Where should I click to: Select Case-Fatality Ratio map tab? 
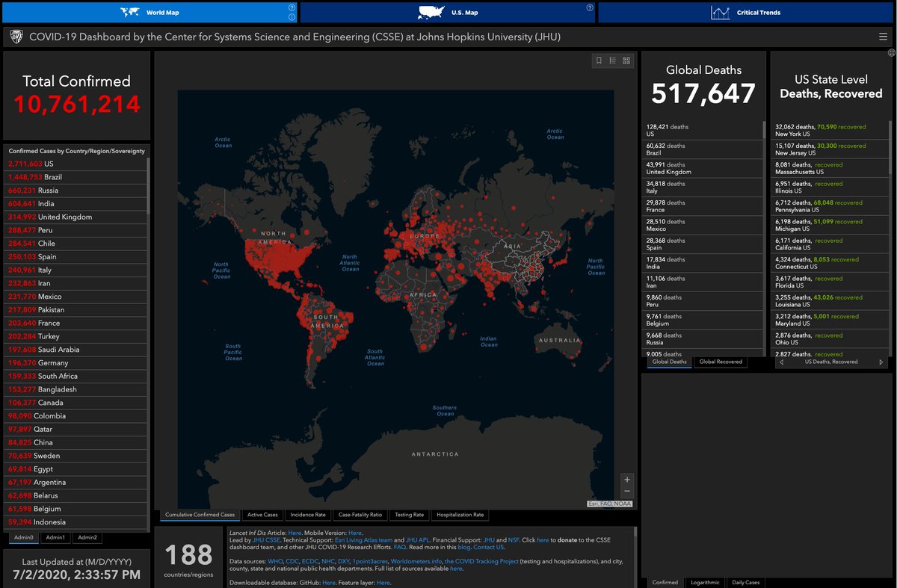tap(360, 515)
